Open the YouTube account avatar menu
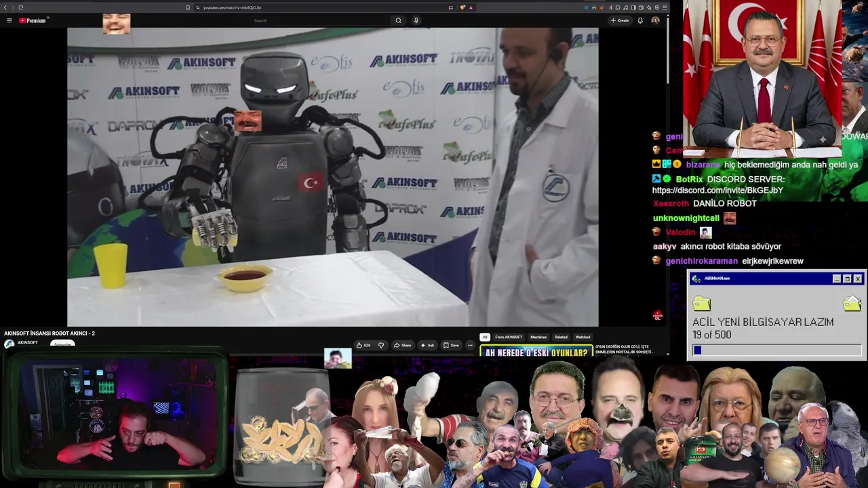 [x=655, y=20]
